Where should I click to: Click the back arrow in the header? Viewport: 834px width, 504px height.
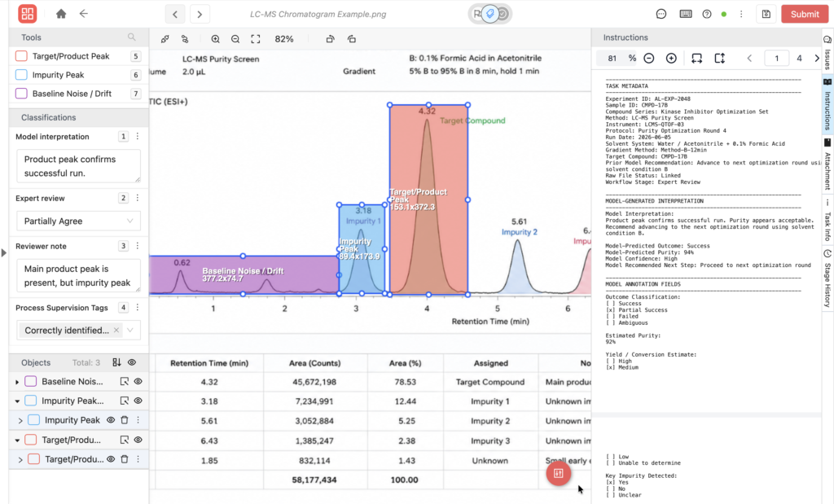84,14
